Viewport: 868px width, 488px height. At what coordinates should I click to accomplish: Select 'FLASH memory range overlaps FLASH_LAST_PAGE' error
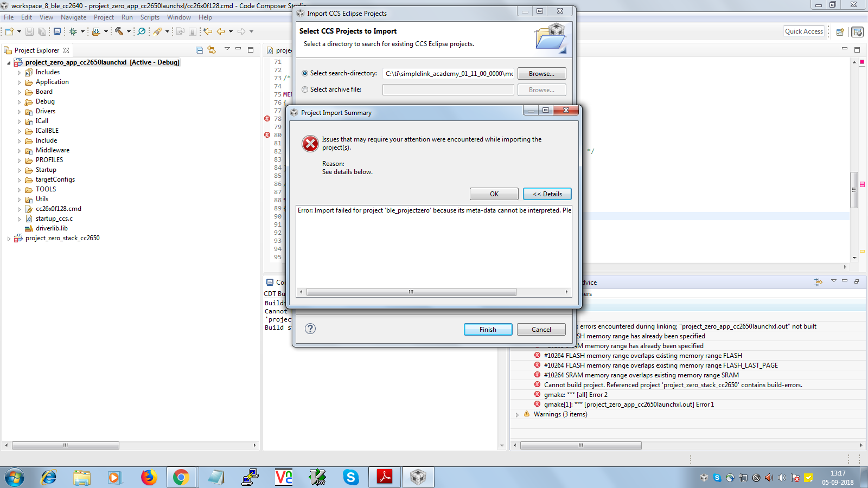pyautogui.click(x=661, y=365)
